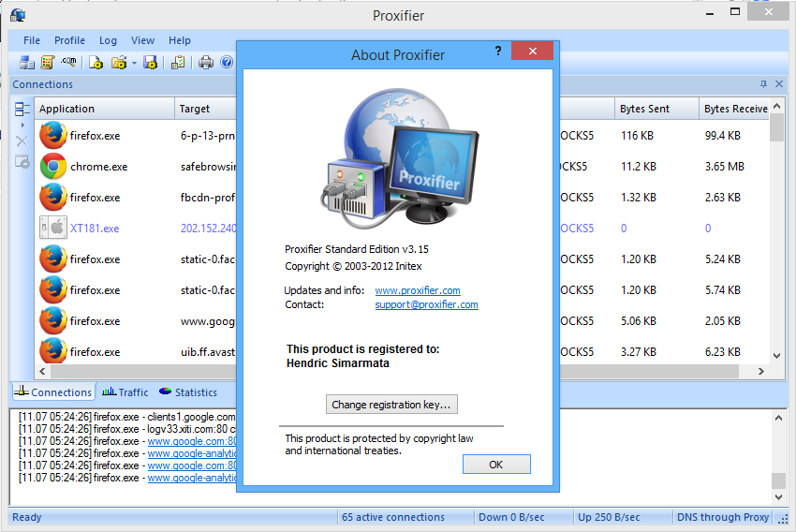The width and height of the screenshot is (796, 532).
Task: Click the About dialog help question mark
Action: [x=498, y=51]
